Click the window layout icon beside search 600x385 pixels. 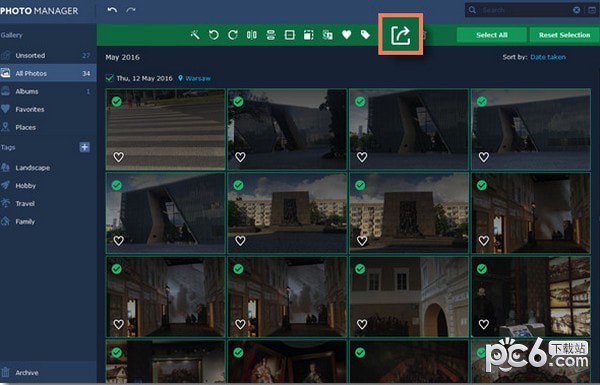click(x=592, y=10)
